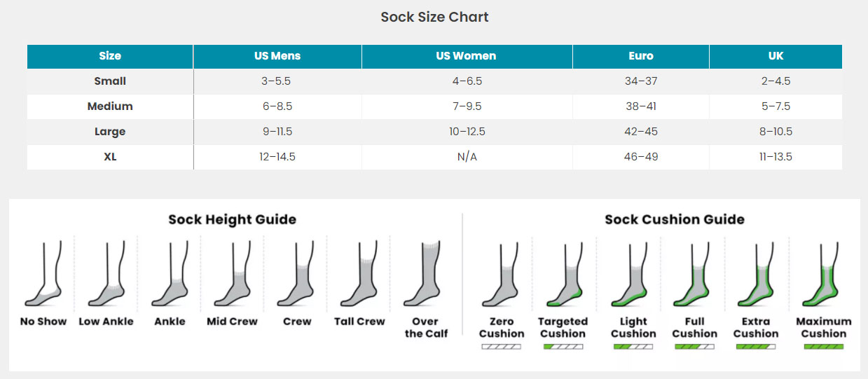Select the XL size row label
The image size is (868, 379).
point(110,157)
